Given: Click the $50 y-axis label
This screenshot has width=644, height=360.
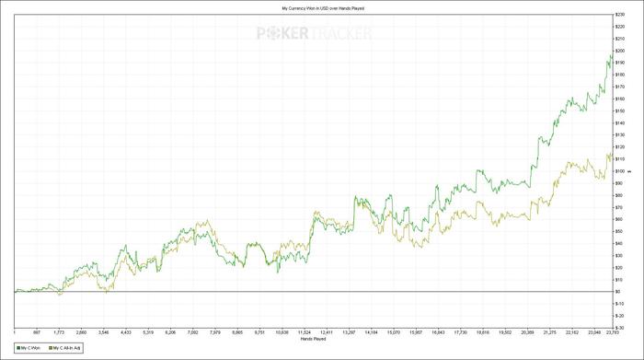Looking at the screenshot, I should click(618, 231).
